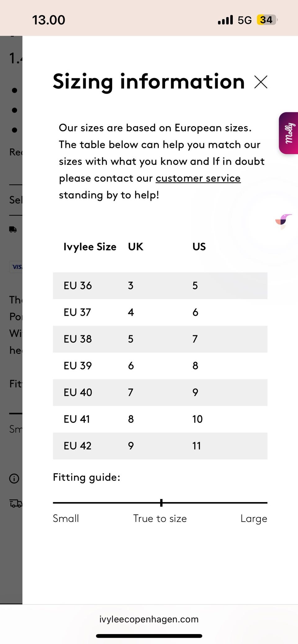Click the fitting guide slider marker
298x644 pixels.
[x=161, y=503]
